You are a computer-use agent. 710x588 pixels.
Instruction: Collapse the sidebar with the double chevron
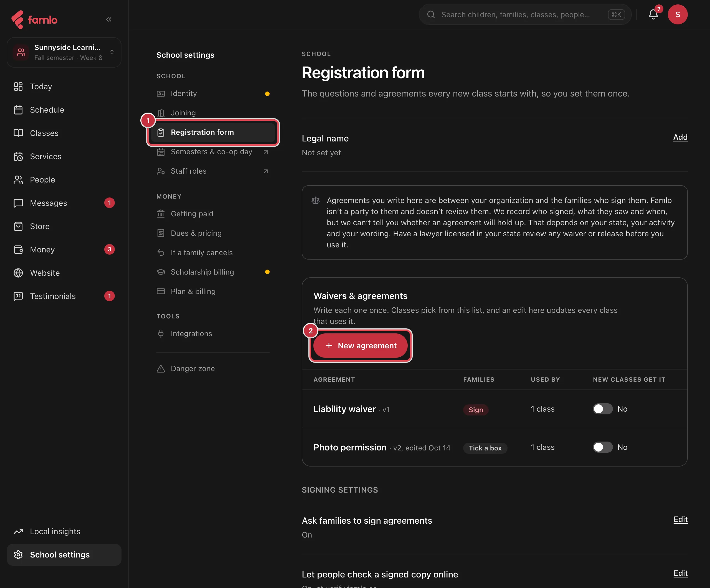pos(108,19)
